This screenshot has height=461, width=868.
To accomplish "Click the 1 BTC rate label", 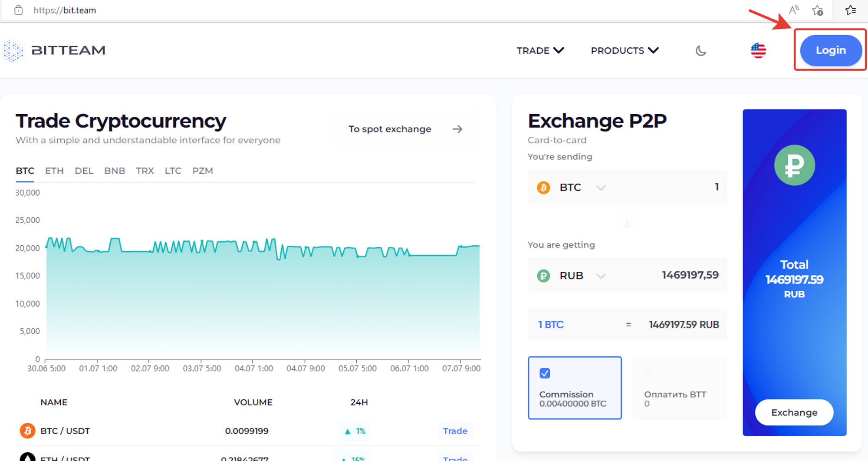I will click(x=551, y=325).
